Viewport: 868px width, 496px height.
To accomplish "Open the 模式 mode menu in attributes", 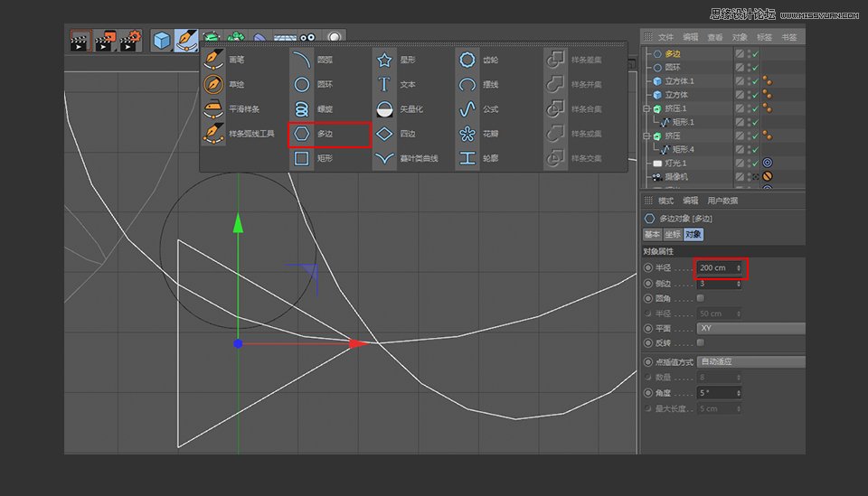I will point(665,201).
